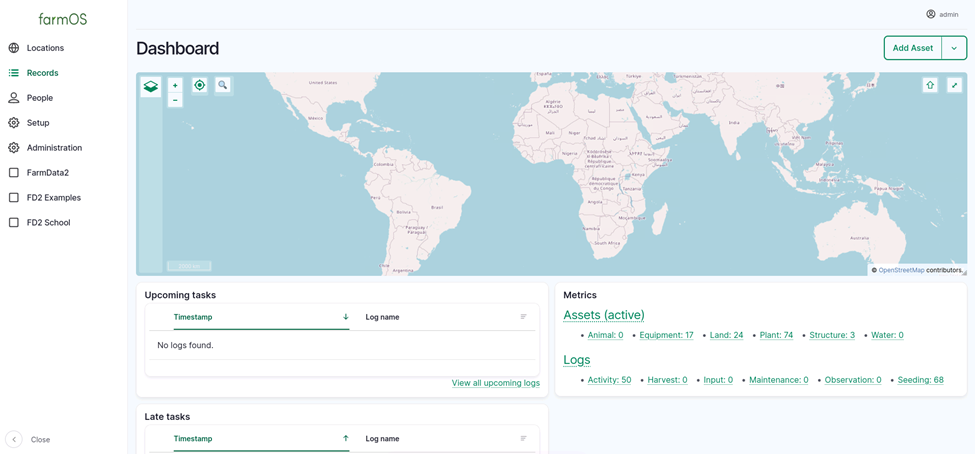Click the OpenStreetMap attribution link
The image size is (975, 454).
tap(901, 270)
